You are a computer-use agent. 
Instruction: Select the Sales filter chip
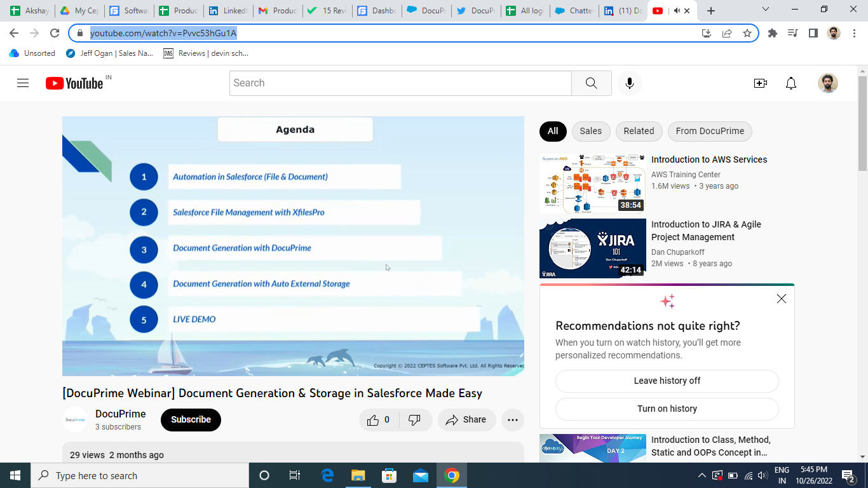tap(590, 131)
